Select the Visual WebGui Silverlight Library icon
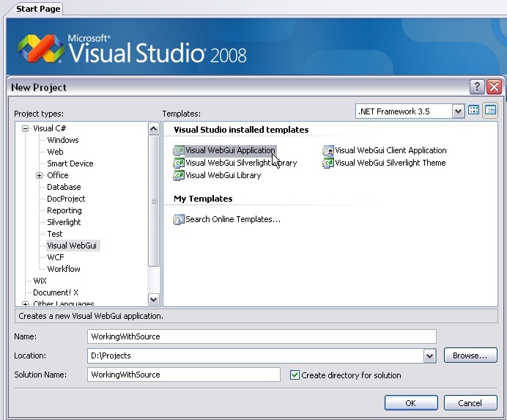The height and width of the screenshot is (420, 507). (179, 163)
